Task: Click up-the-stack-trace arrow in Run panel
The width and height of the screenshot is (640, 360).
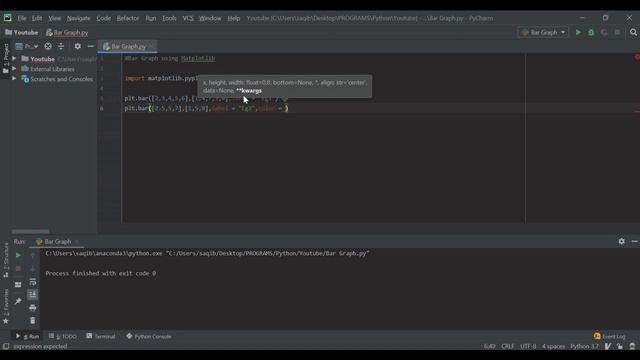Action: click(33, 255)
